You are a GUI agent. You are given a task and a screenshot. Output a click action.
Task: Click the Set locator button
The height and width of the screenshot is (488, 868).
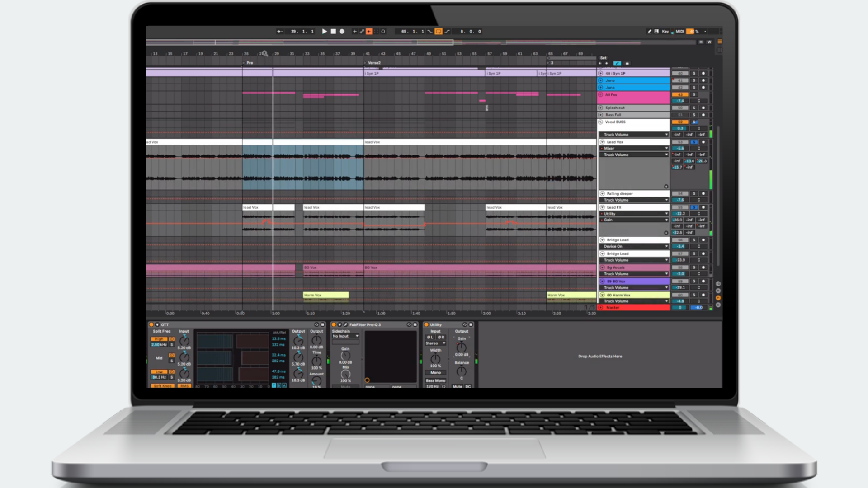tap(604, 58)
